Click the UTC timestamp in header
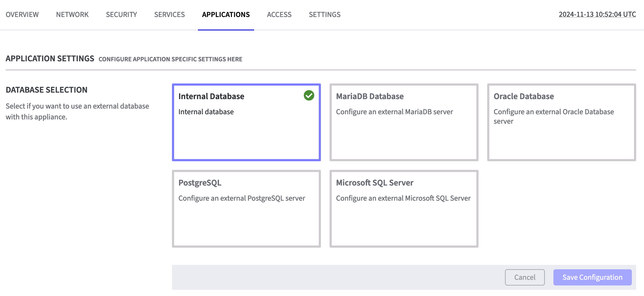 tap(597, 14)
